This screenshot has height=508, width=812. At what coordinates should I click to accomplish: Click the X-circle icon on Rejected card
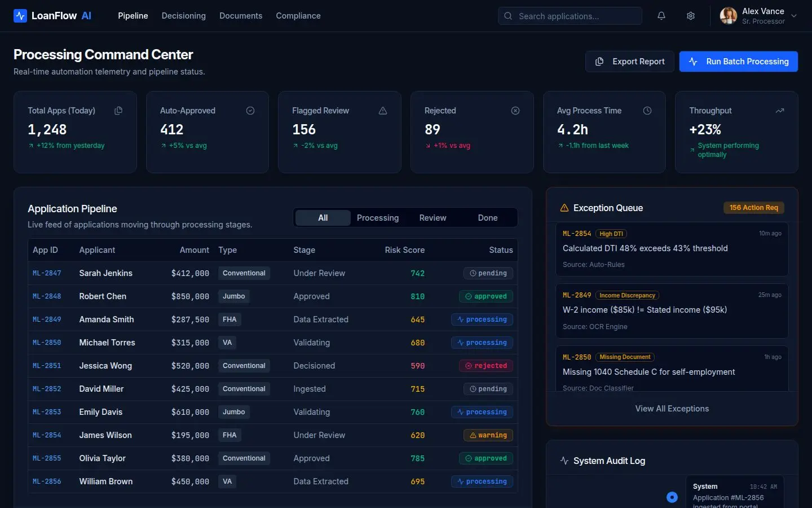pos(515,111)
